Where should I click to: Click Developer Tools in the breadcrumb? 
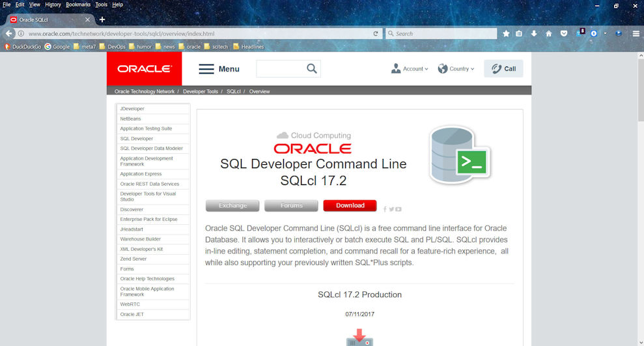[201, 91]
